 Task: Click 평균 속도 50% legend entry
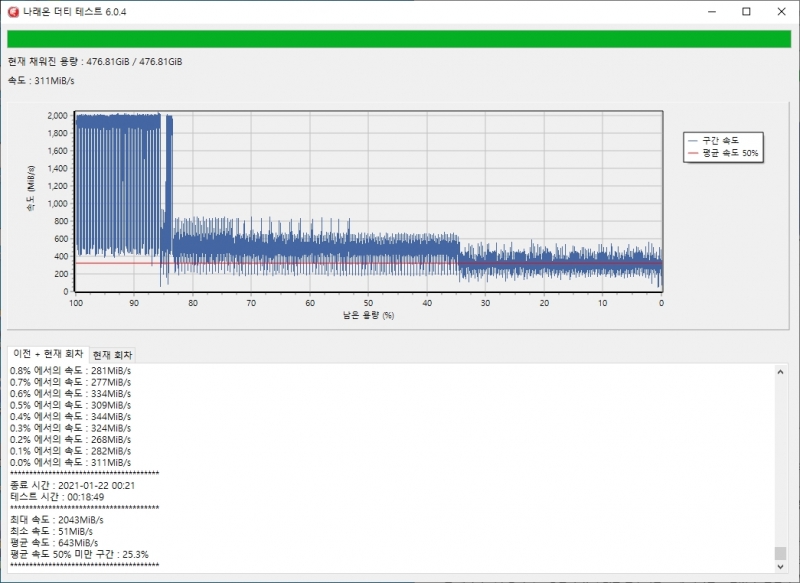coord(723,153)
